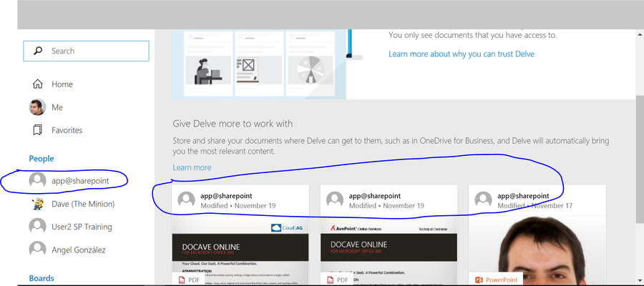This screenshot has width=644, height=286.
Task: Open the PowerPoint portrait photo thumbnail
Action: click(537, 250)
